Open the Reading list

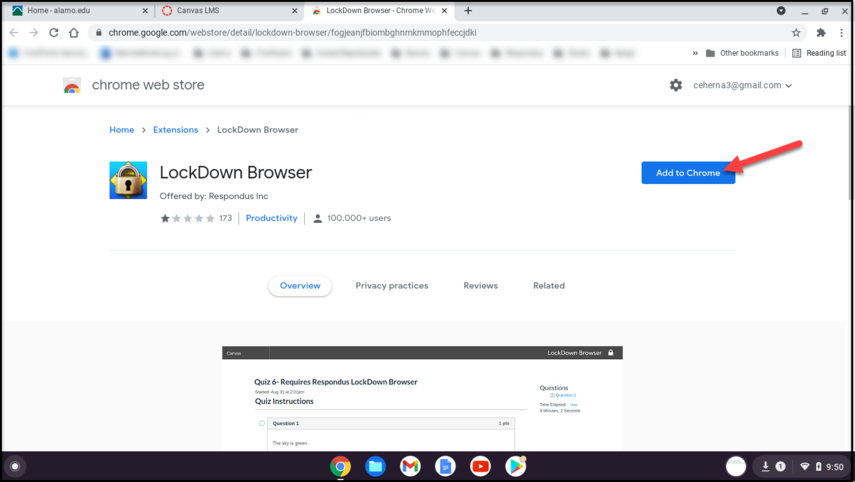[818, 53]
